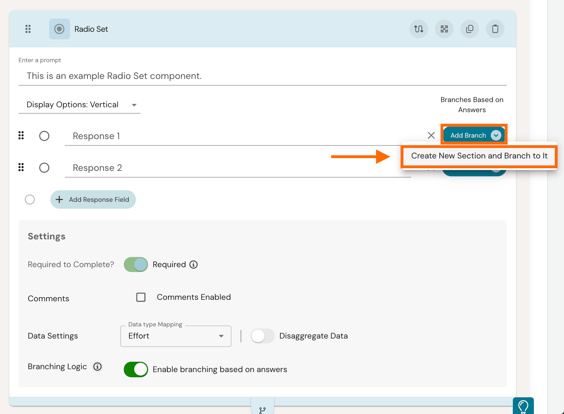This screenshot has height=414, width=564.
Task: Click the Add Response Field button
Action: pos(93,200)
